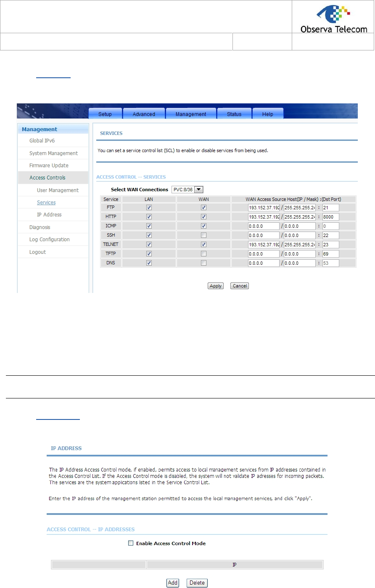Click FTP mask field
This screenshot has width=375, height=588.
click(299, 208)
